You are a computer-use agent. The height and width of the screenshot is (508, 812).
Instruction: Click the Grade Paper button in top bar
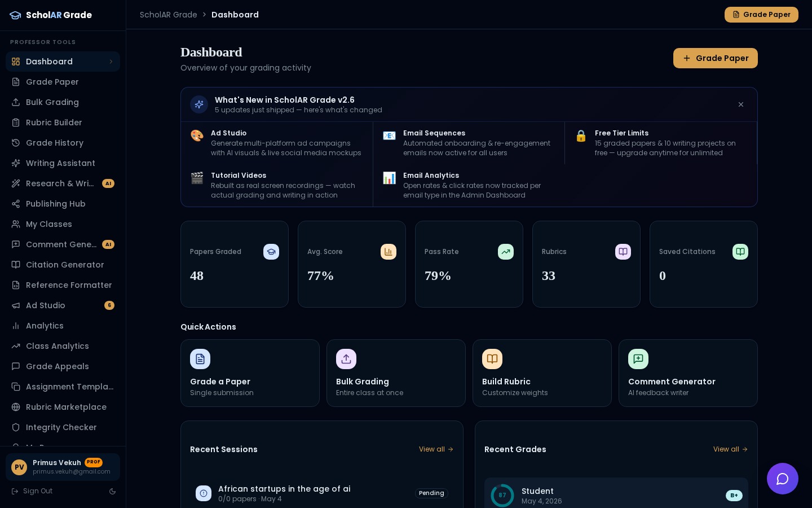761,15
